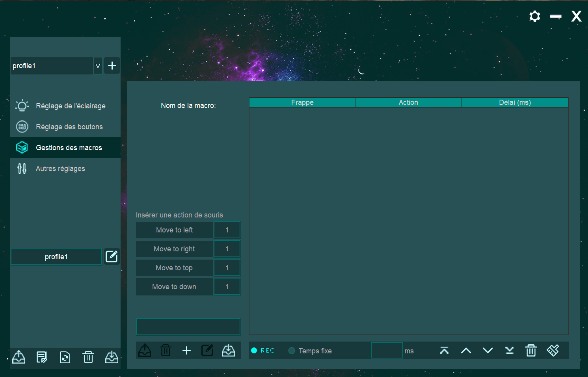Screen dimensions: 588x377
Task: Edit the Move to right value field
Action: (x=227, y=249)
